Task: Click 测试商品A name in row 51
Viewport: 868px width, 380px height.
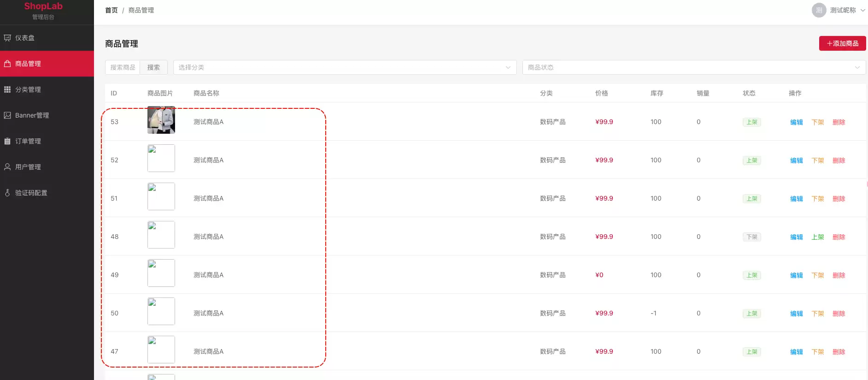Action: [x=208, y=198]
